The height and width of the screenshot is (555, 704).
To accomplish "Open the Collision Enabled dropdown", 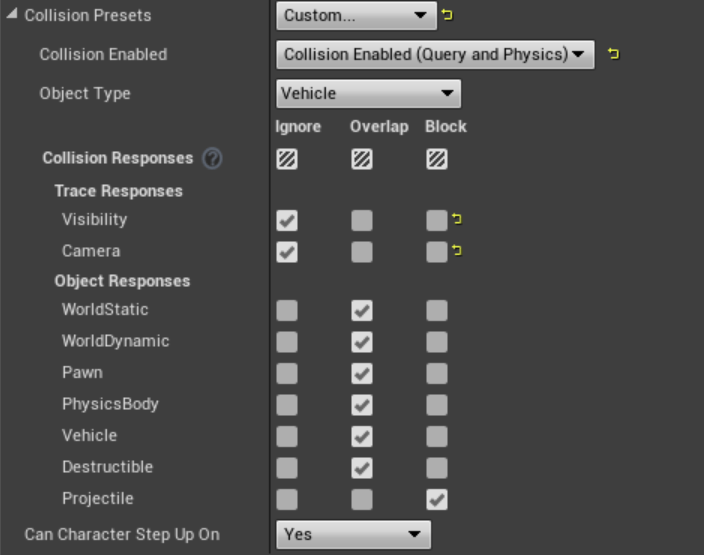I will pyautogui.click(x=434, y=54).
